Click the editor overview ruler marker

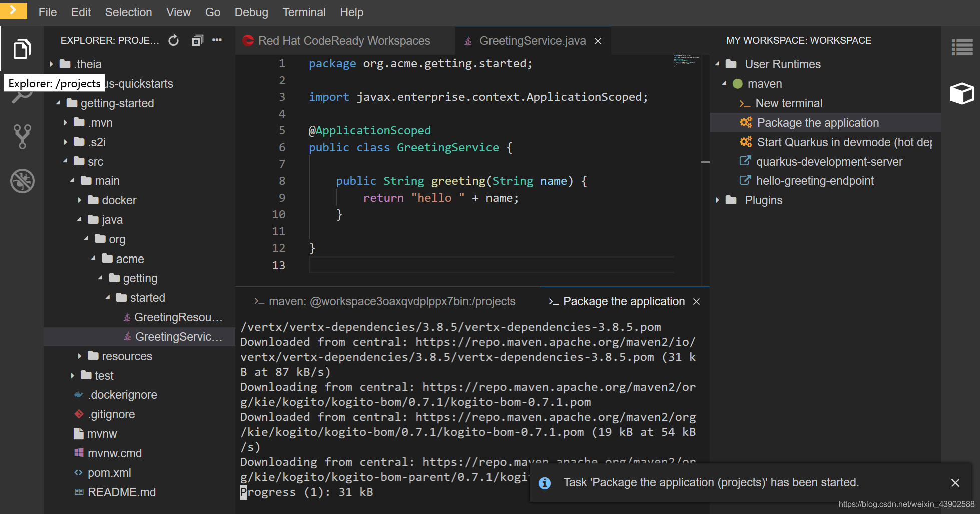[705, 162]
